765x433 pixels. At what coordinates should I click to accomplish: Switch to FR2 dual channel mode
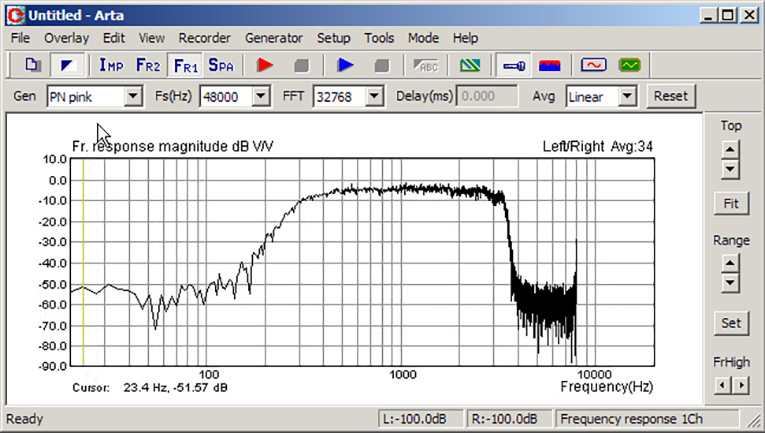148,65
